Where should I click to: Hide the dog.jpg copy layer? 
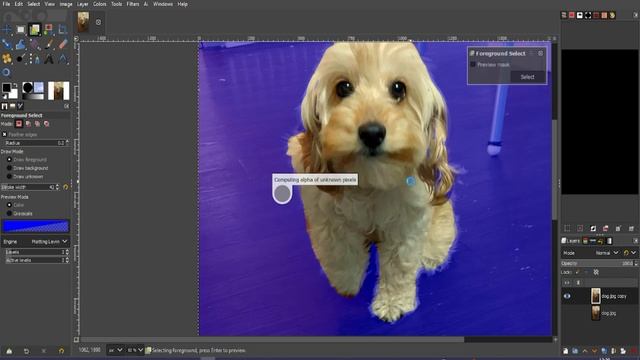coord(567,296)
